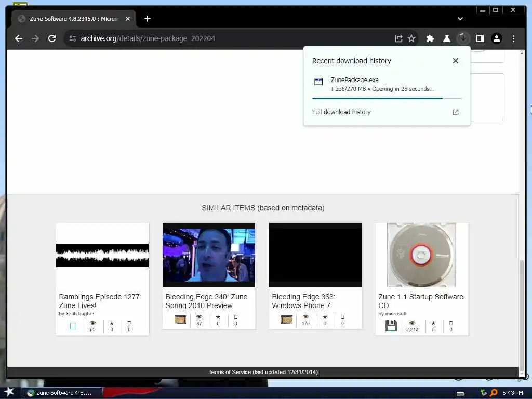The image size is (532, 399).
Task: Click favorites star on Ramblings card
Action: 112,323
